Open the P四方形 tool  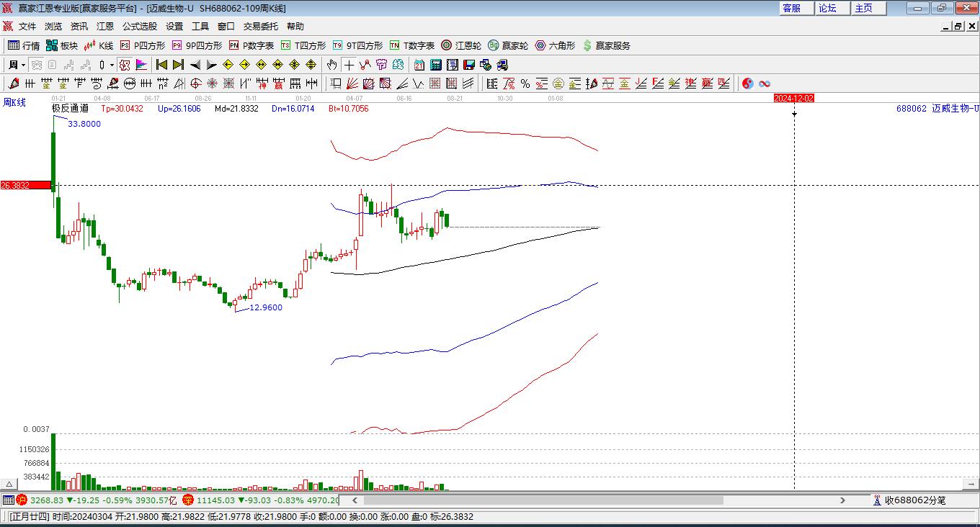click(x=142, y=45)
